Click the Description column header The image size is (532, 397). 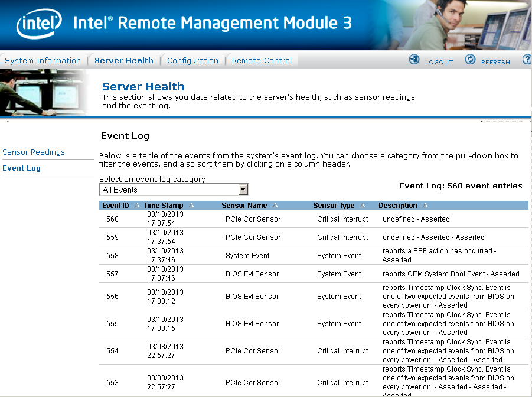(x=397, y=206)
